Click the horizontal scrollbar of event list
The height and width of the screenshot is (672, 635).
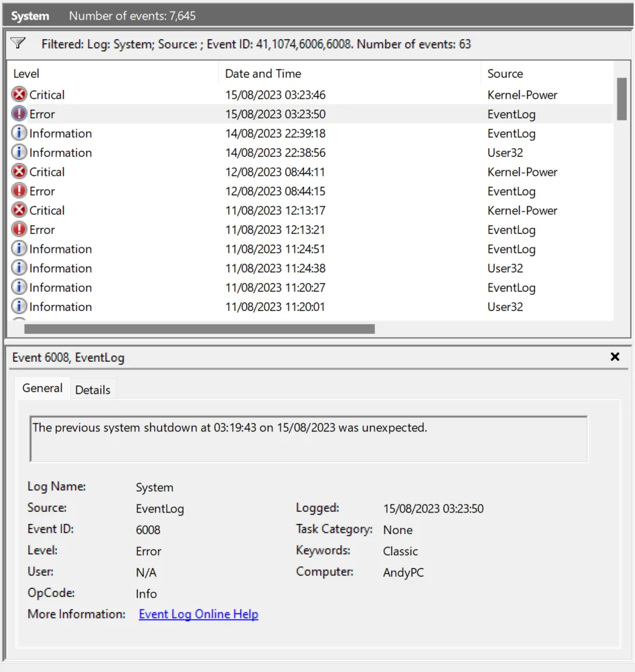click(199, 329)
